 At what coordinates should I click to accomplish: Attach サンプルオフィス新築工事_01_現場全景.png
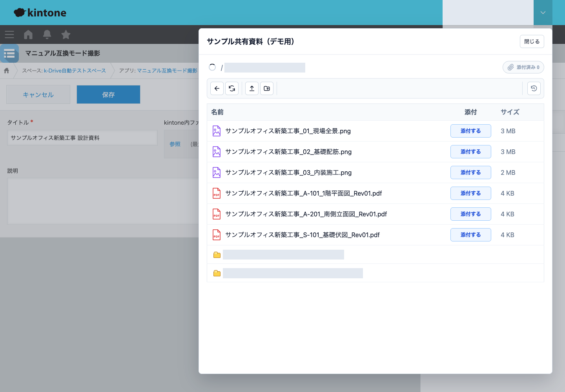point(471,131)
